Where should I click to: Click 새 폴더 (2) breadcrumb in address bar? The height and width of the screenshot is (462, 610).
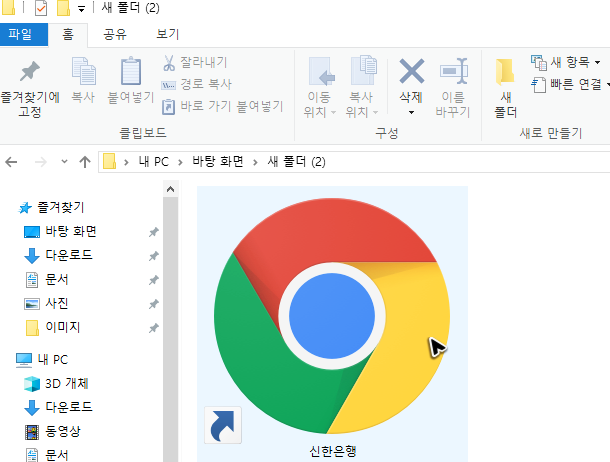click(x=296, y=162)
